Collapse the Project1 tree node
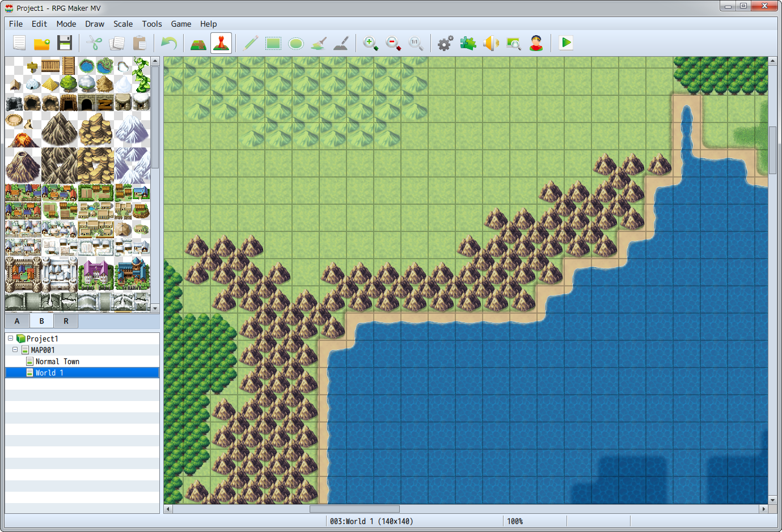782x532 pixels. click(x=10, y=339)
